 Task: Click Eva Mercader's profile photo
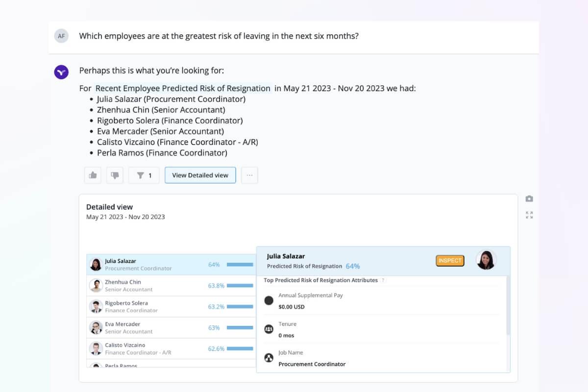point(96,328)
